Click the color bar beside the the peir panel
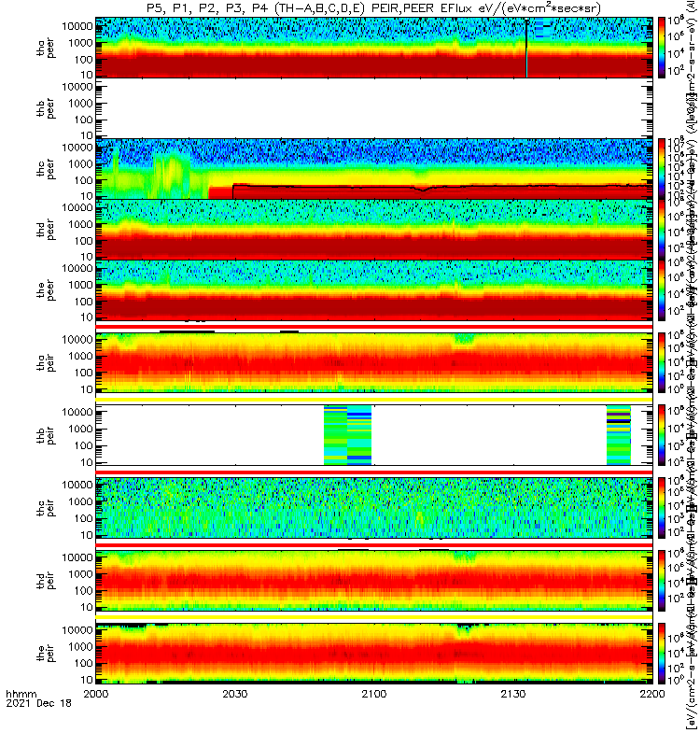This screenshot has height=747, width=700. tap(662, 653)
